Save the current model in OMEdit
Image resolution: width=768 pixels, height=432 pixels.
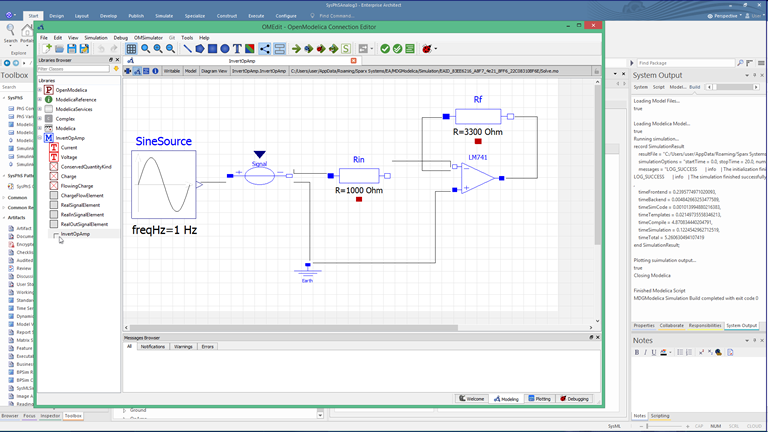click(72, 48)
